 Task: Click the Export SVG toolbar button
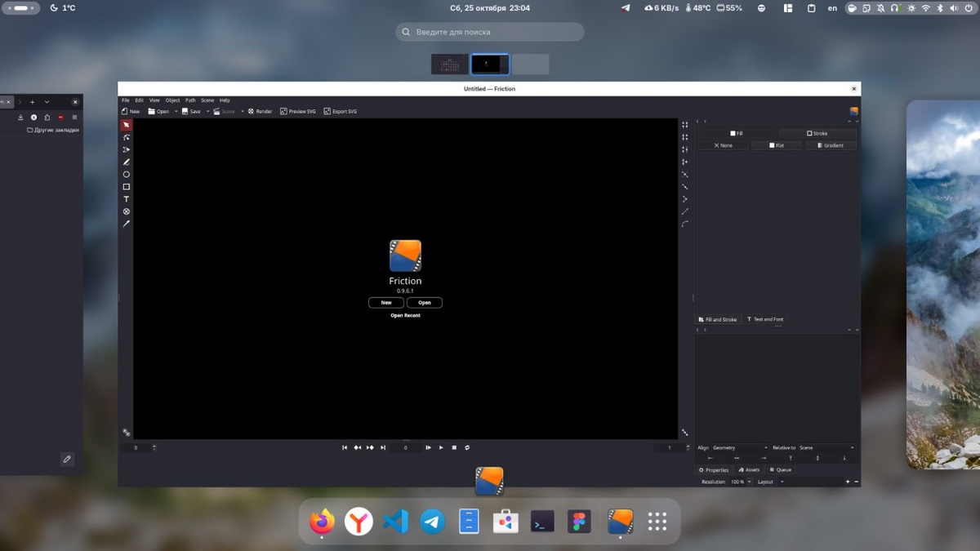340,111
